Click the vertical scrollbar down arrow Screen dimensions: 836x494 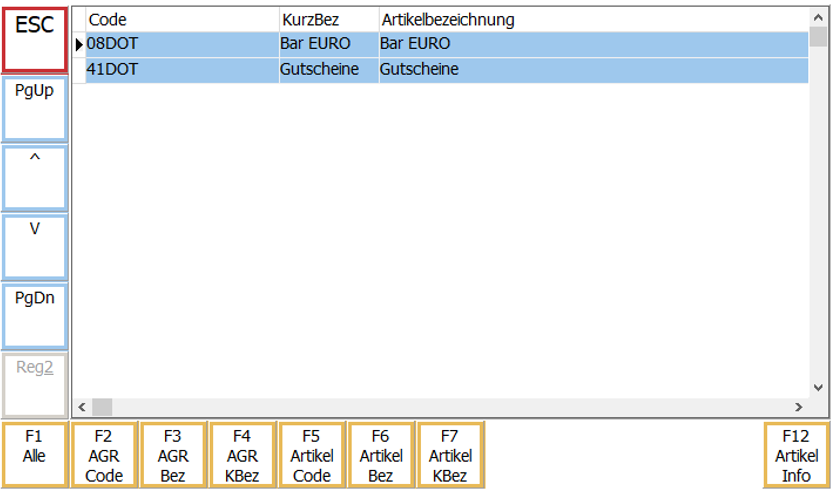tap(818, 387)
